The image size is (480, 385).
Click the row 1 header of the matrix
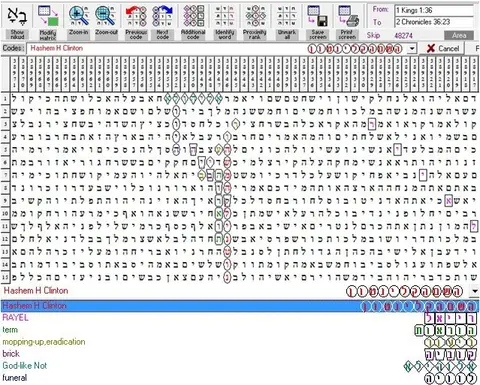coord(5,99)
